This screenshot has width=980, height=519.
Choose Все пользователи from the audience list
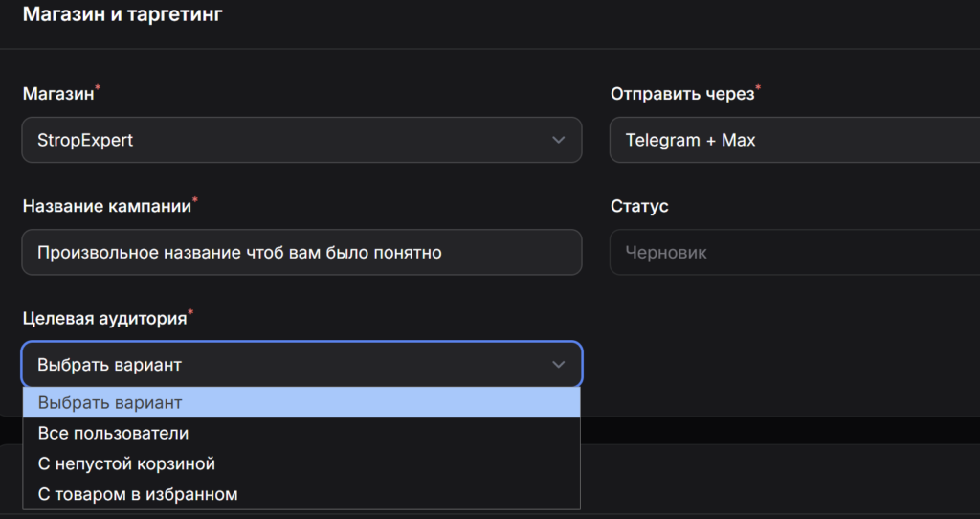tap(113, 434)
